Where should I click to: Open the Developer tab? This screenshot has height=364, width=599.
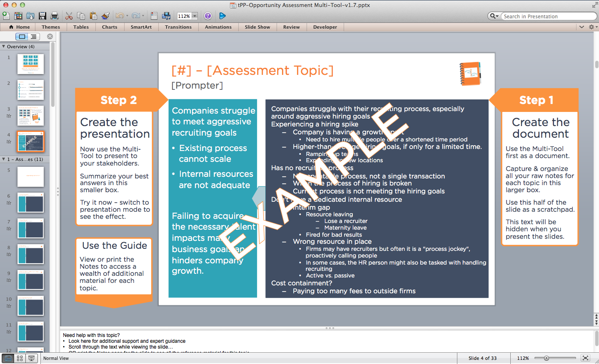click(325, 27)
